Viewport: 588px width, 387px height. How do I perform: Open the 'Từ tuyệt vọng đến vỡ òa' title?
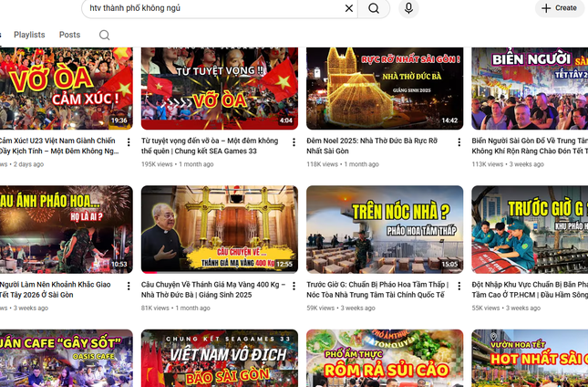click(x=210, y=146)
